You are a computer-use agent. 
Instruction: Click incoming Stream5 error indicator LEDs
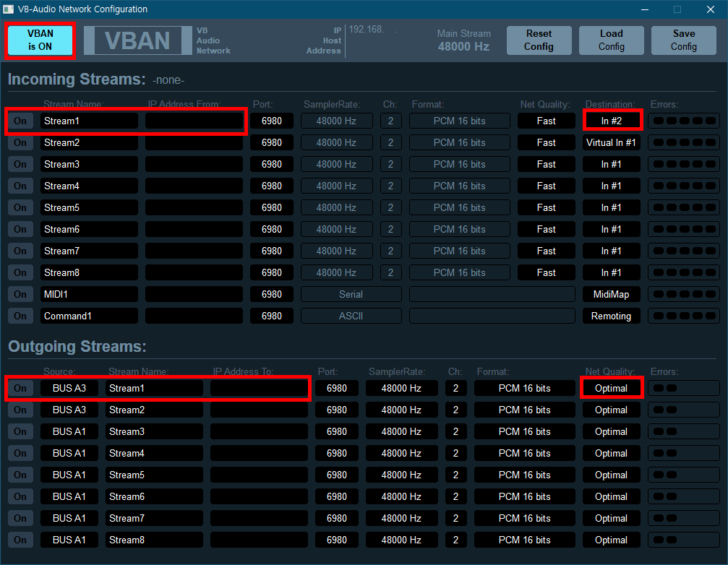click(684, 207)
